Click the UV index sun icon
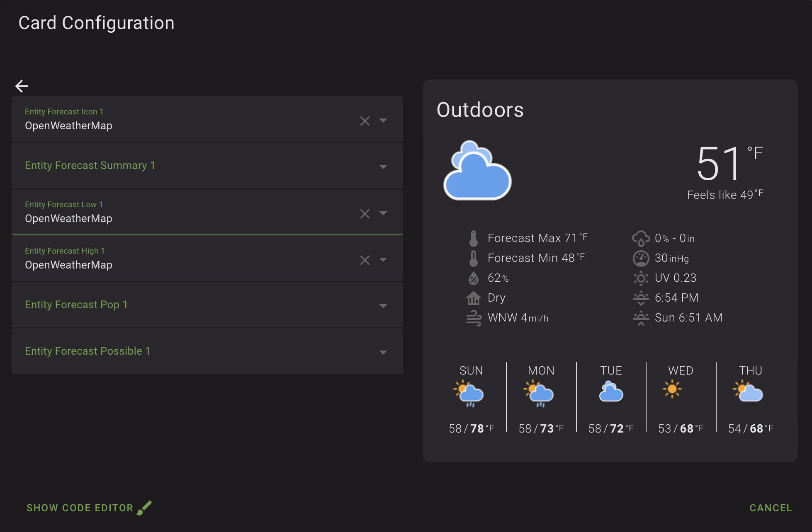The image size is (812, 532). point(640,278)
